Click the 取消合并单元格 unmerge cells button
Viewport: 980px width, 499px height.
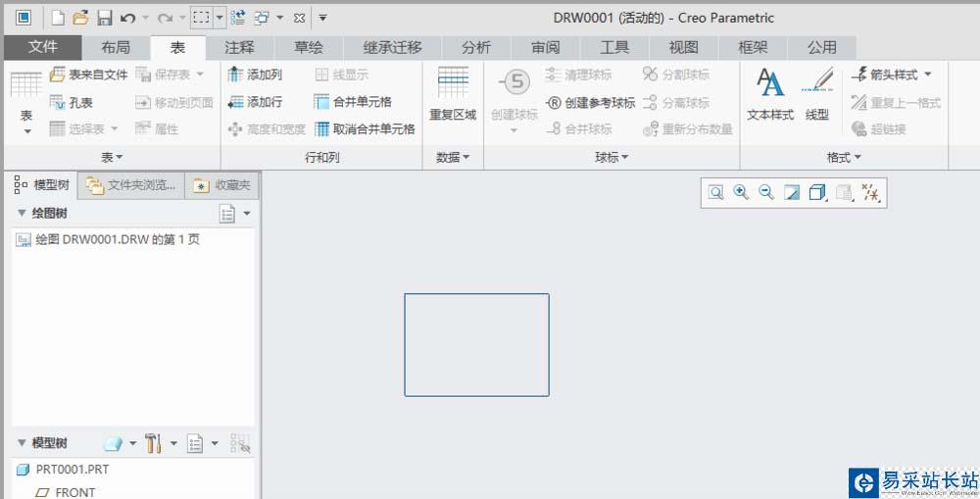coord(365,129)
